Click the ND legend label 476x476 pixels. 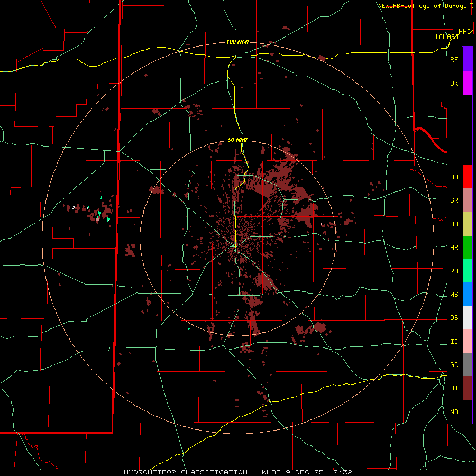pyautogui.click(x=454, y=412)
